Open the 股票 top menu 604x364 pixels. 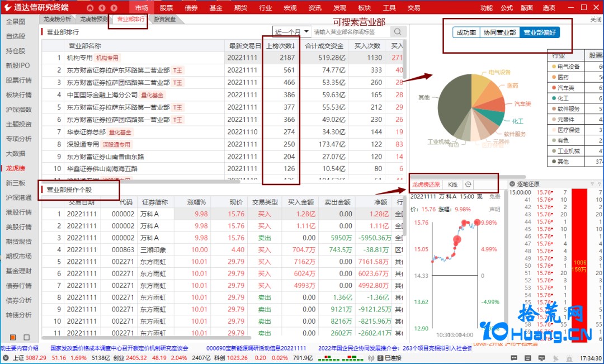click(167, 8)
